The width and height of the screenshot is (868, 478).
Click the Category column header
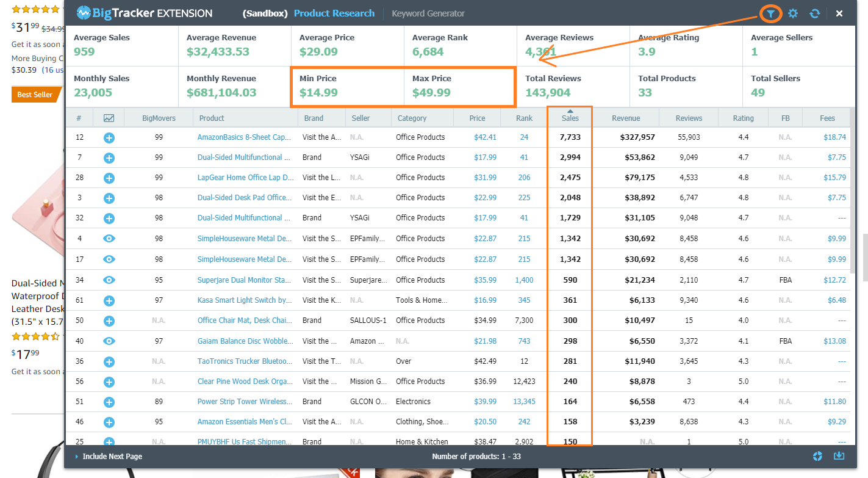pyautogui.click(x=412, y=118)
